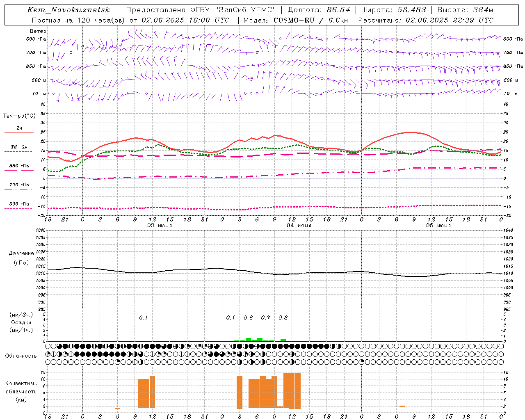Click the 'Модель COSMO-RU / 6.6км' label

click(295, 20)
